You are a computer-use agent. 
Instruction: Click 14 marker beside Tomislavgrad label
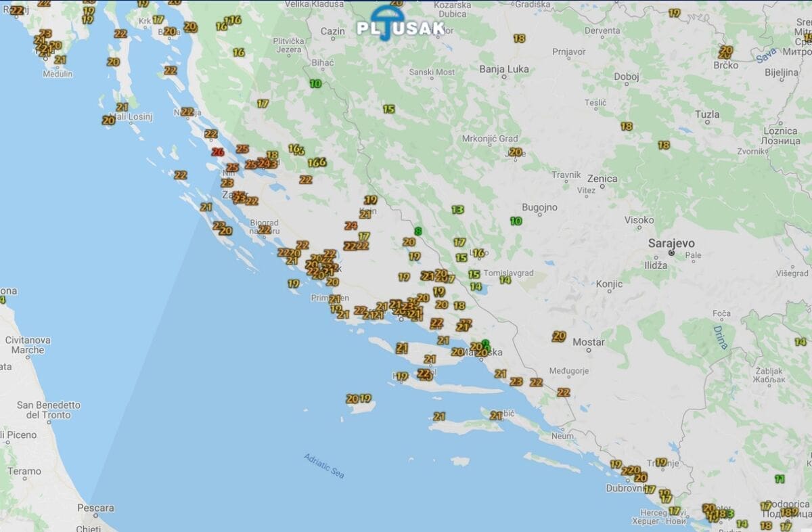coord(505,280)
